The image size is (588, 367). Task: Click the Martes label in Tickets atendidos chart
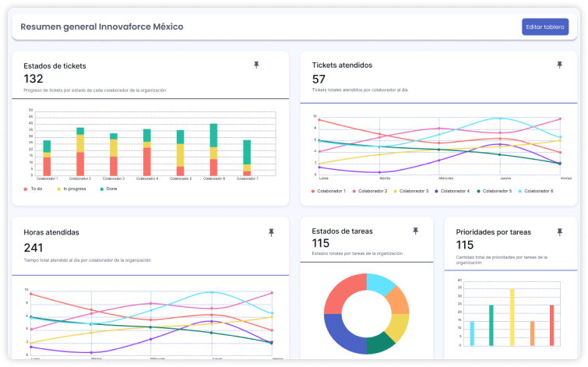click(386, 178)
